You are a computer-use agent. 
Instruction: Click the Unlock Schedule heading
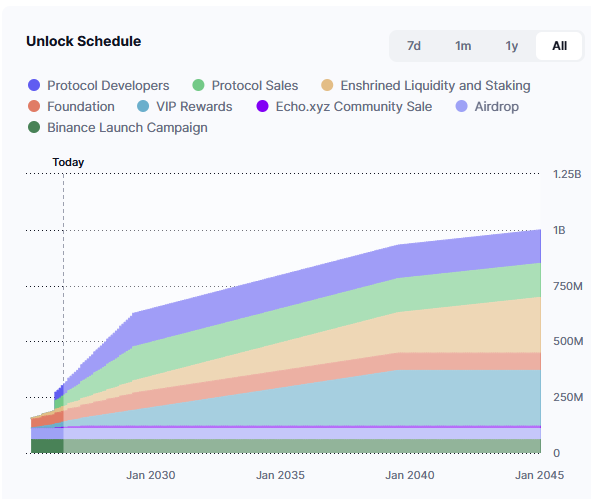pyautogui.click(x=84, y=41)
